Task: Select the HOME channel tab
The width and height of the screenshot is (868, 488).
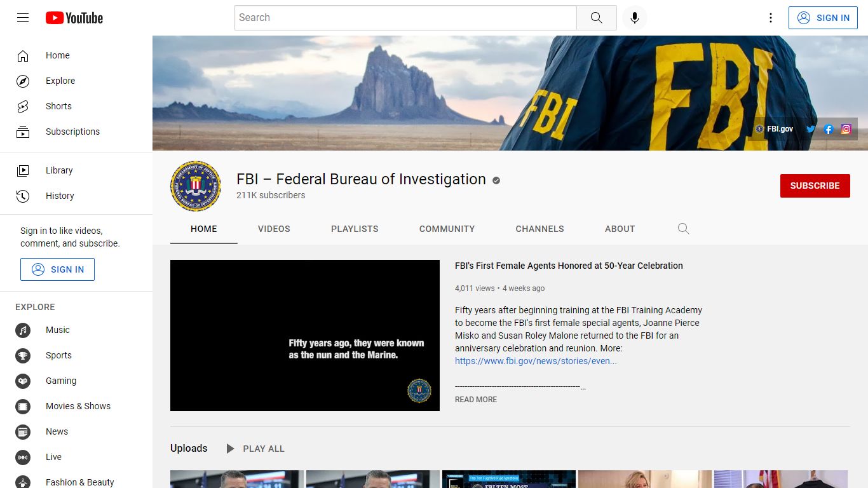Action: coord(204,229)
